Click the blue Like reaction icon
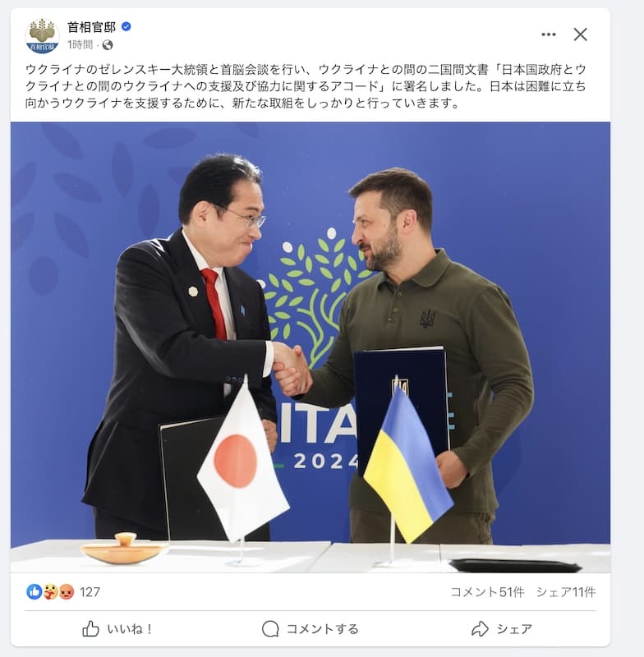 pyautogui.click(x=34, y=591)
